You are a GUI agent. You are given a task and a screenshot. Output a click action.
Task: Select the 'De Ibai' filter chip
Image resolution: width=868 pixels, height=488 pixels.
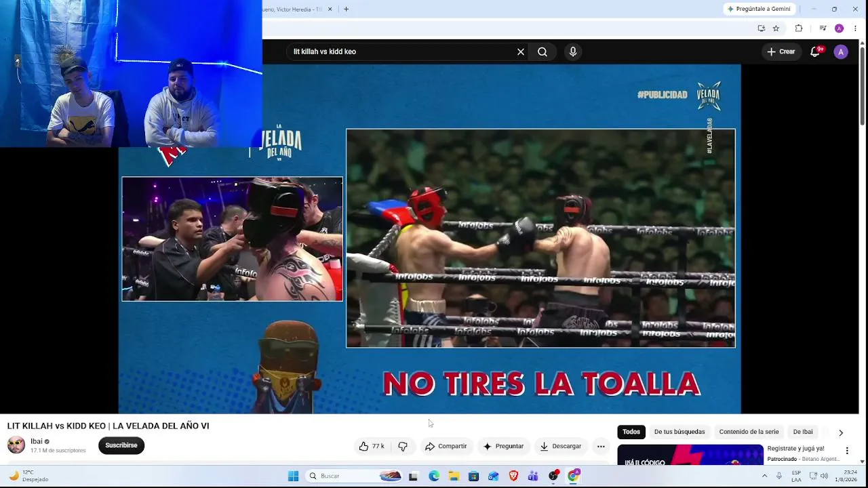[803, 432]
